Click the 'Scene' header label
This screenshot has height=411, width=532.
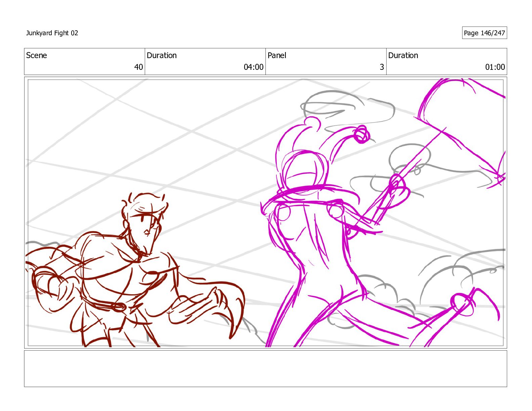pyautogui.click(x=37, y=55)
